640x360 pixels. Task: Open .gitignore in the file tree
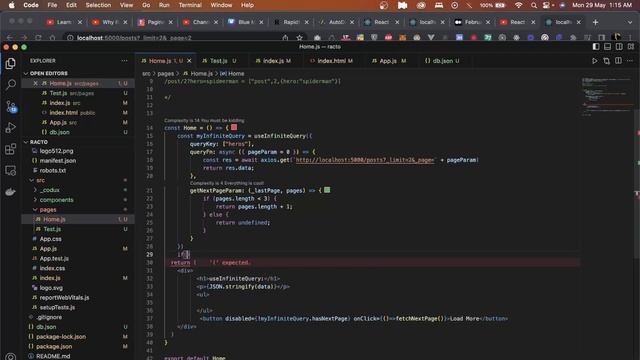click(49, 317)
